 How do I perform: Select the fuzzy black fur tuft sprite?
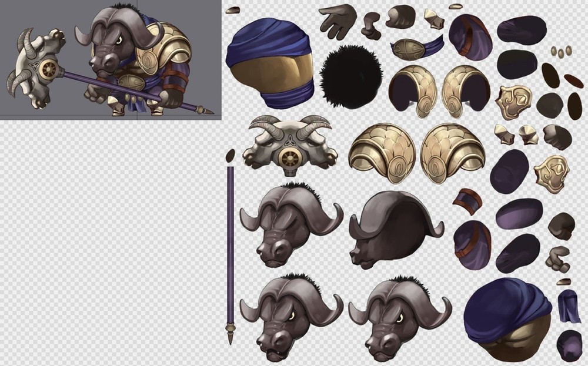pos(350,77)
